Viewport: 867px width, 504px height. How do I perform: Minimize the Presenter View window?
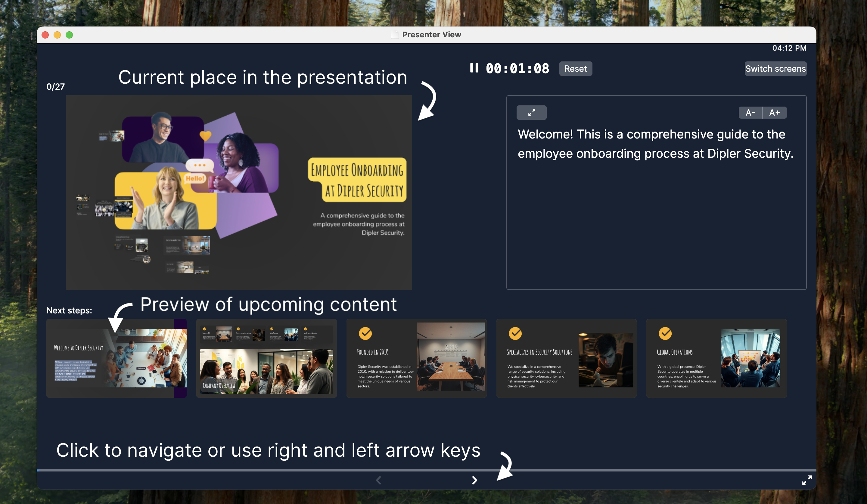pyautogui.click(x=57, y=35)
